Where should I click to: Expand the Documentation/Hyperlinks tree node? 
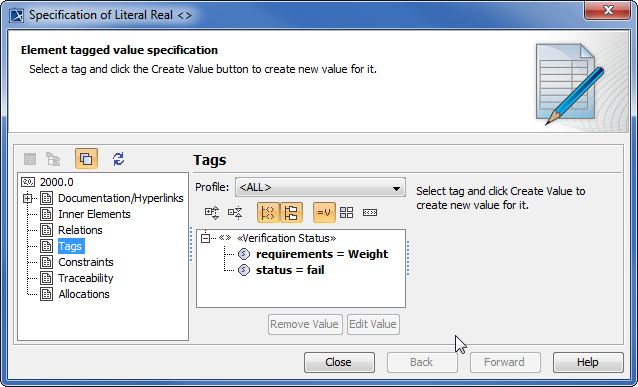coord(28,198)
